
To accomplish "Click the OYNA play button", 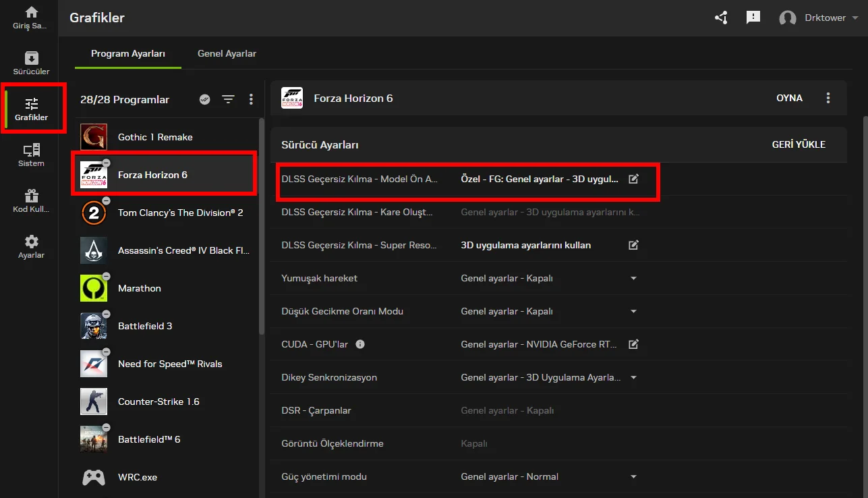I will click(790, 98).
